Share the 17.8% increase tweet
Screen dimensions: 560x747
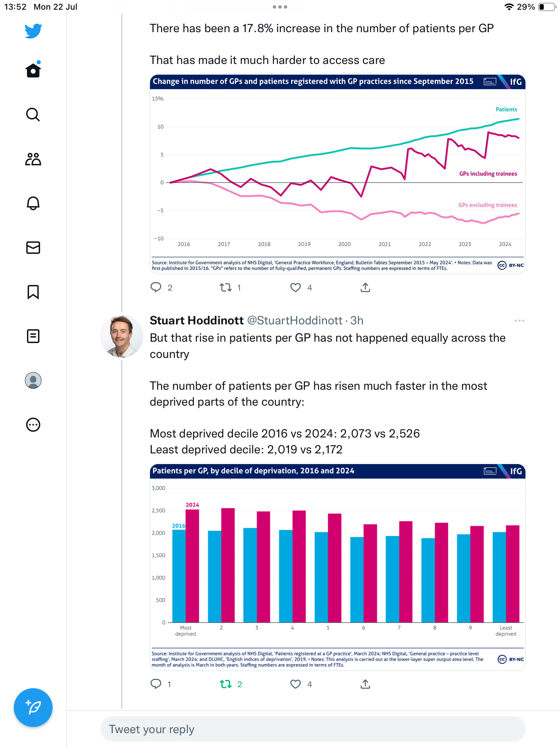[x=365, y=287]
